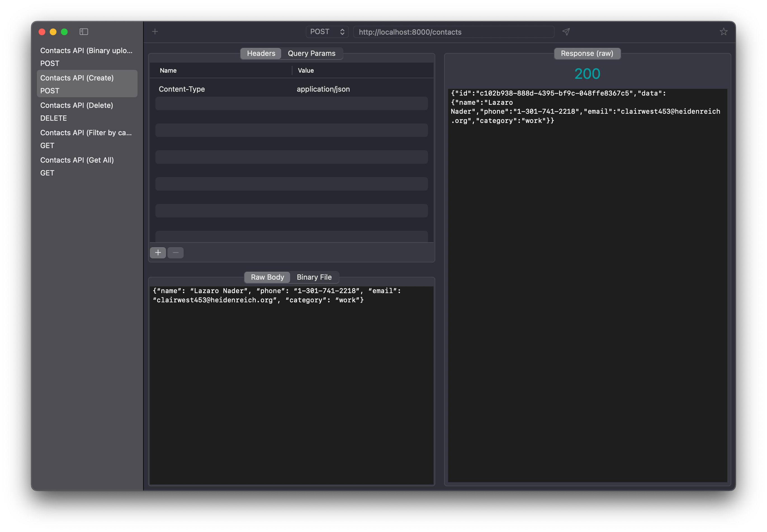Click the send request paper plane icon
The width and height of the screenshot is (767, 532).
pos(566,32)
